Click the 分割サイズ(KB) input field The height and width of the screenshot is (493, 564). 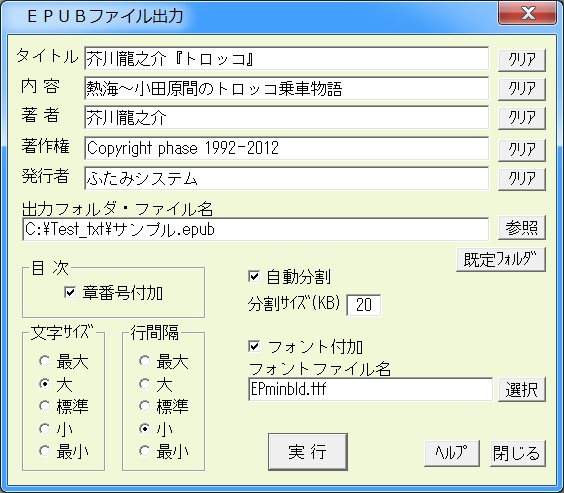[x=363, y=305]
